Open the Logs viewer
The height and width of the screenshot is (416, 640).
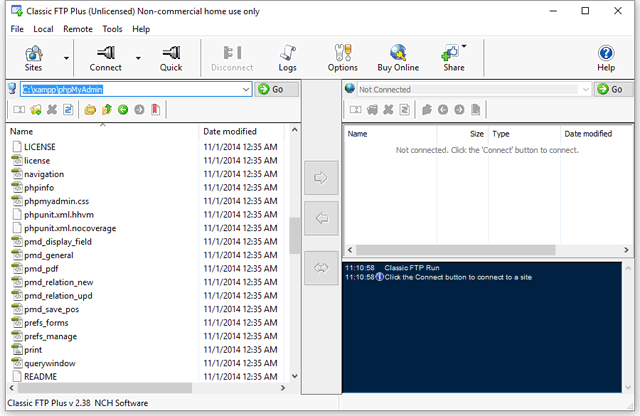pyautogui.click(x=287, y=58)
